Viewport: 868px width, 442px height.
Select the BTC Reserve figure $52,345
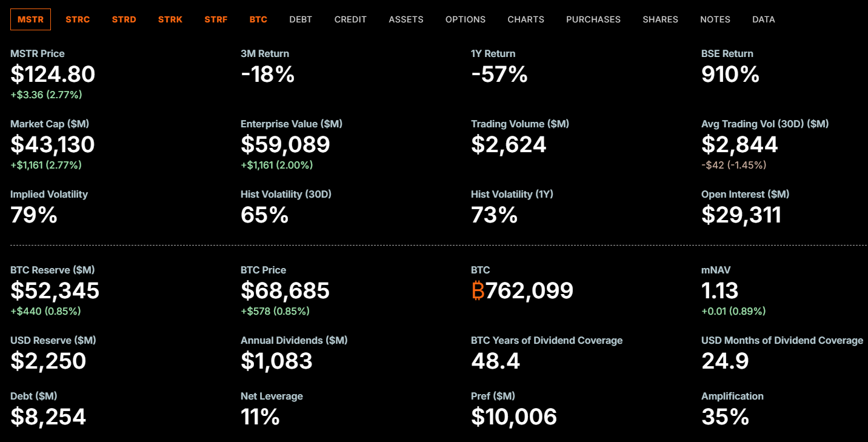(x=55, y=291)
